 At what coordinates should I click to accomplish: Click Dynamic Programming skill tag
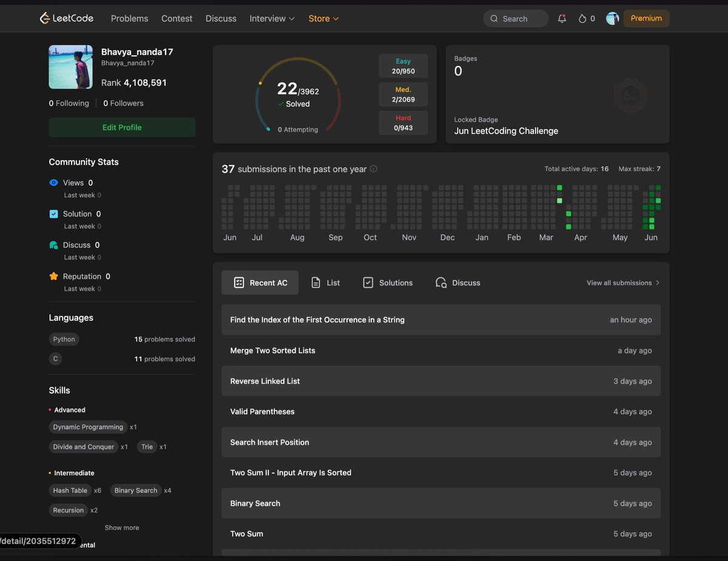pos(88,427)
